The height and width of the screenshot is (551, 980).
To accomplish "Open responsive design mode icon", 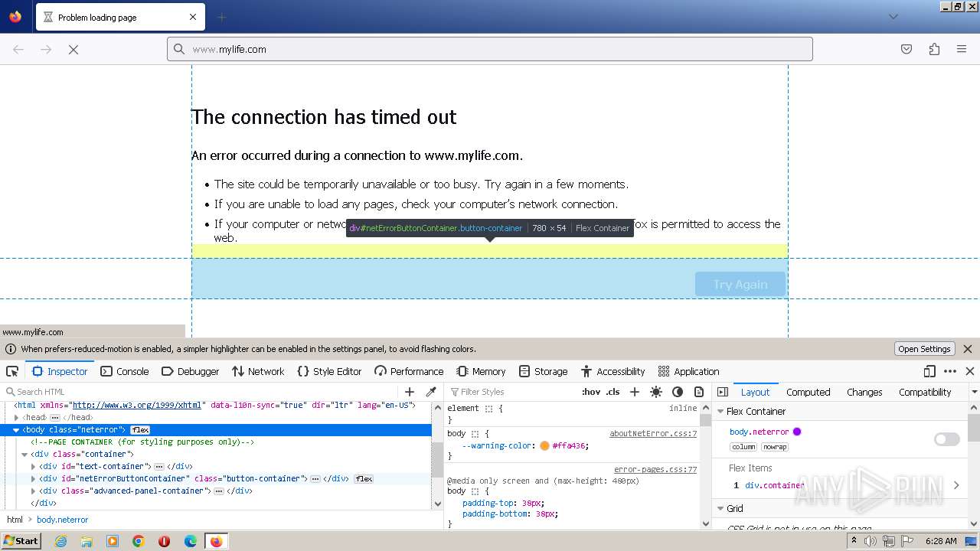I will 929,371.
